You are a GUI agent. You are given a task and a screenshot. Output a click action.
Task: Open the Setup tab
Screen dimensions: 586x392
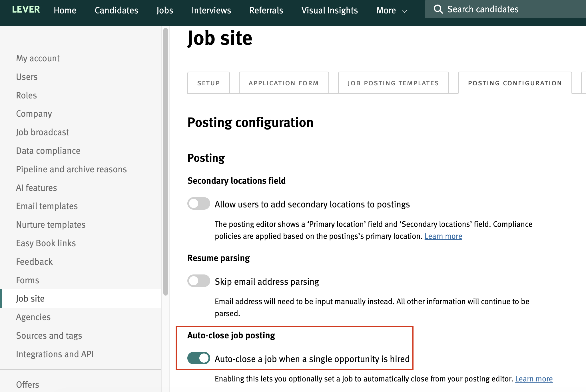(208, 83)
